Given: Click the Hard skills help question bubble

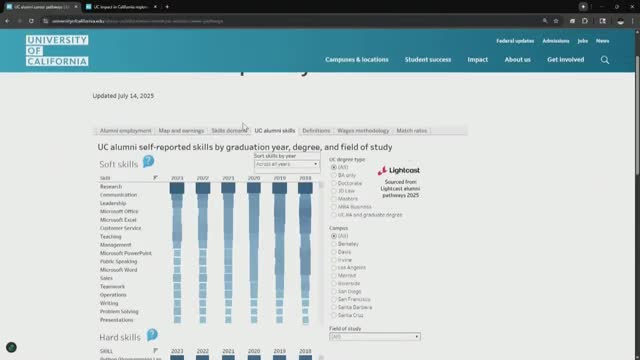Looking at the screenshot, I should pyautogui.click(x=152, y=335).
